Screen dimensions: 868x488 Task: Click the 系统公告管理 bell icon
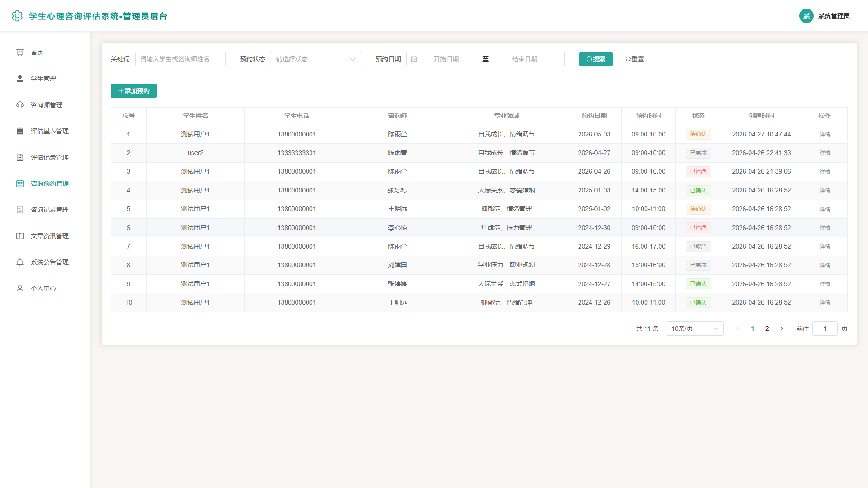(20, 262)
